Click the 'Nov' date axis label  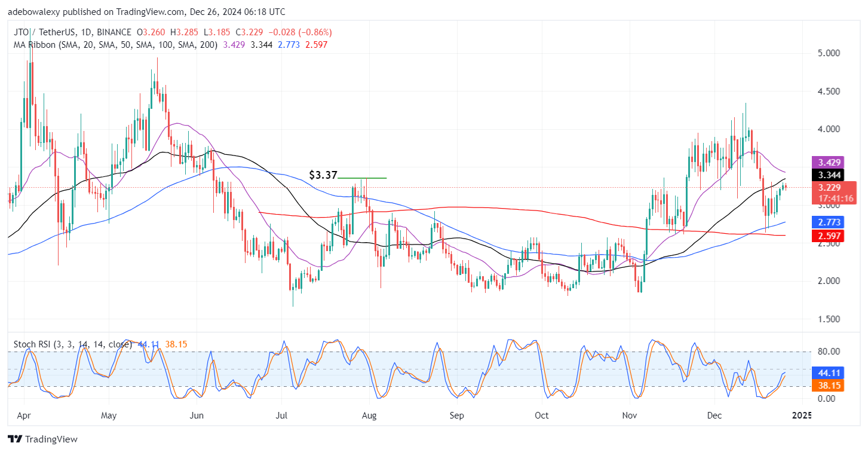[x=630, y=415]
